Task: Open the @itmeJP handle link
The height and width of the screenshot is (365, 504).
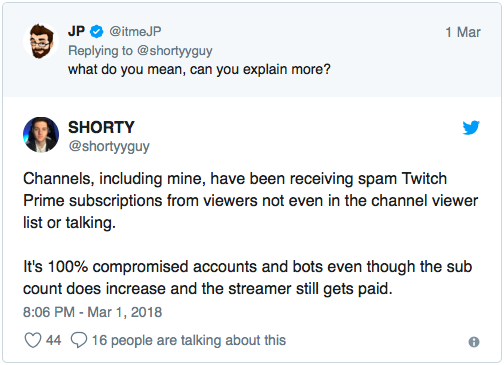Action: click(x=135, y=31)
